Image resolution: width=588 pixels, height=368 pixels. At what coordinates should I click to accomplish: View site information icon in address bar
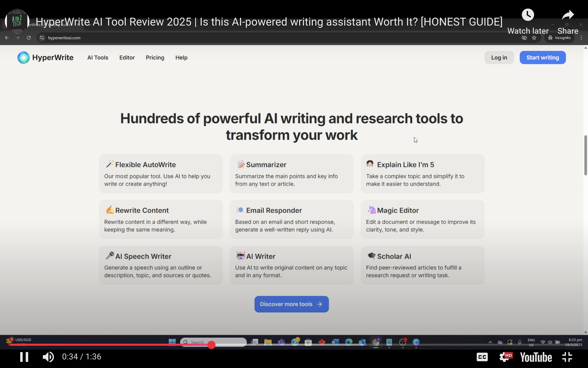(x=42, y=38)
